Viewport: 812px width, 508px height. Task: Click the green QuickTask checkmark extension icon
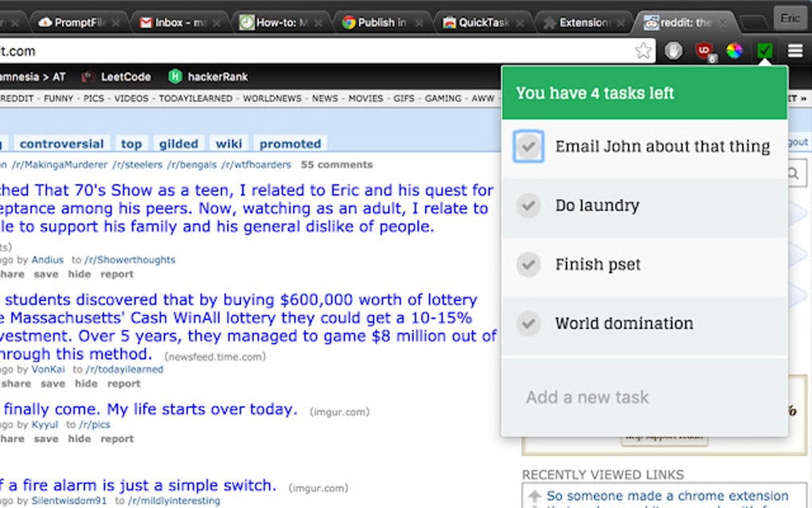(x=764, y=49)
